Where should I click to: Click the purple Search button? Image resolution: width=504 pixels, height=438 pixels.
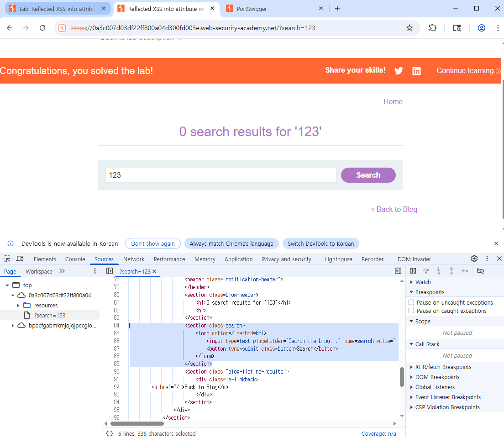tap(368, 175)
